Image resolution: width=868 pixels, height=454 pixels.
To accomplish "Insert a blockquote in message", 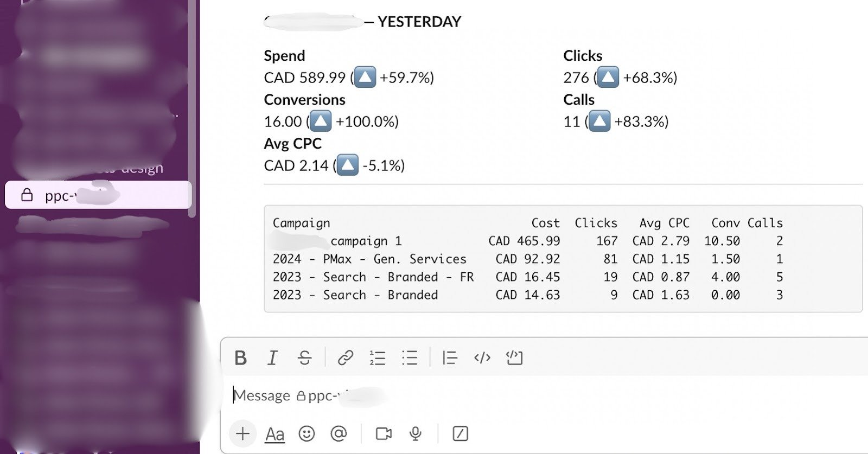I will 450,358.
